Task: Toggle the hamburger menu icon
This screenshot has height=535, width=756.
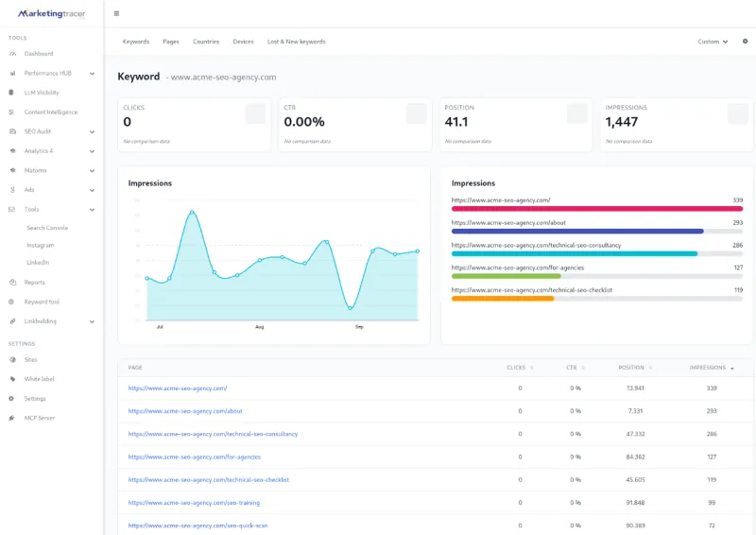Action: 116,13
